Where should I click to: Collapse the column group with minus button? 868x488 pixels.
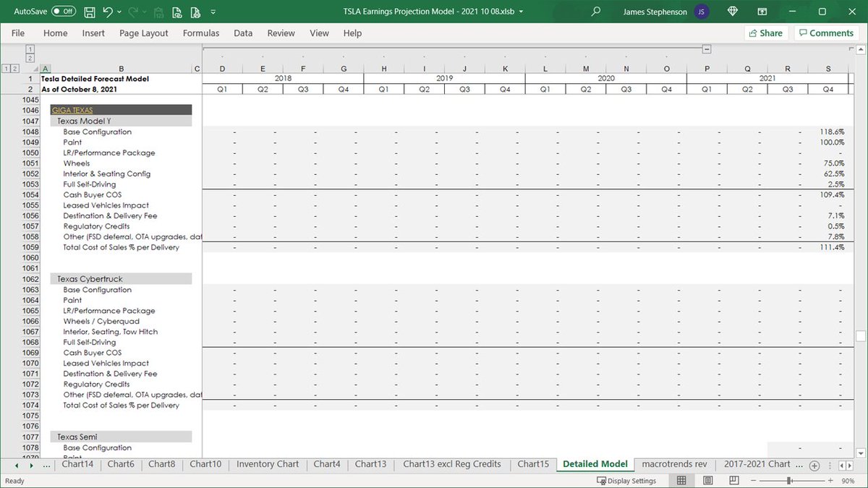707,49
